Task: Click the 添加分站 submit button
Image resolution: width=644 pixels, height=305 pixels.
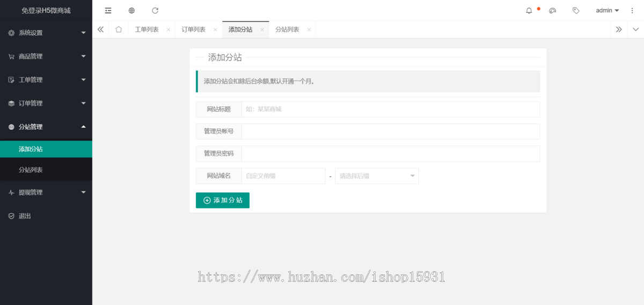Action: 223,200
